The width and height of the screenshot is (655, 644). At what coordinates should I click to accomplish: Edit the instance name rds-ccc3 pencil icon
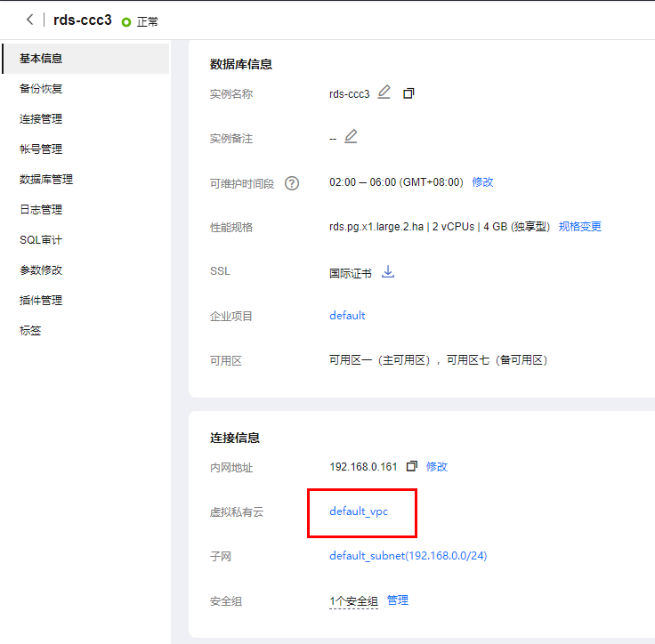[384, 93]
